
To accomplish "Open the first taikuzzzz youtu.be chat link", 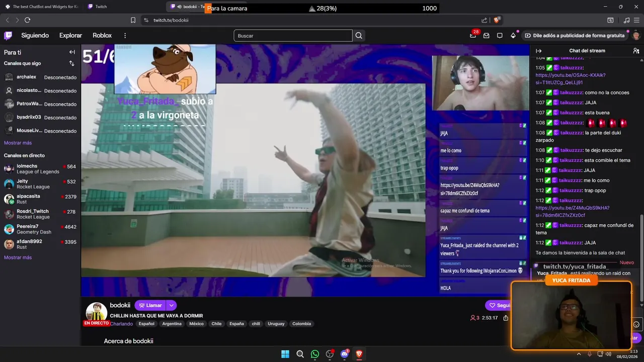I will (x=571, y=79).
